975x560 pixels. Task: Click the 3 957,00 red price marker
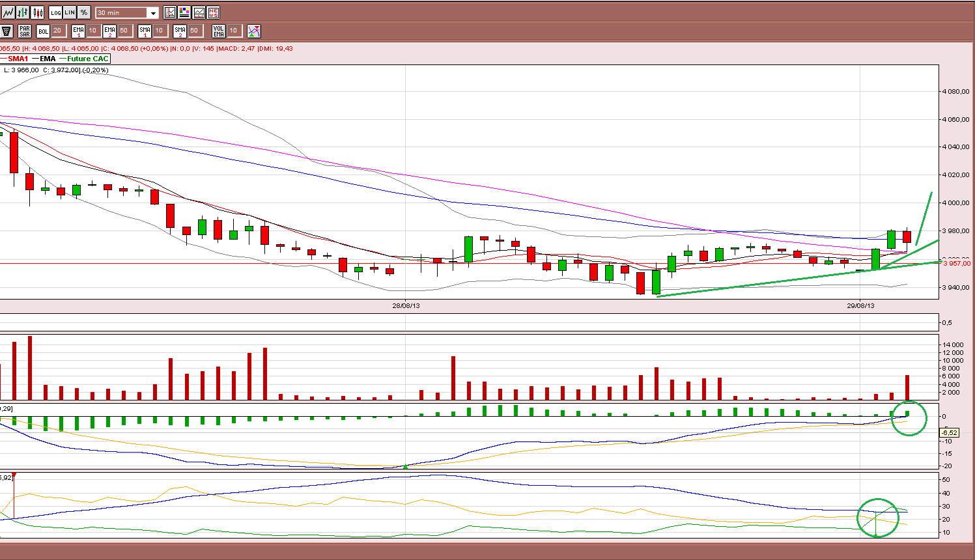[x=957, y=263]
